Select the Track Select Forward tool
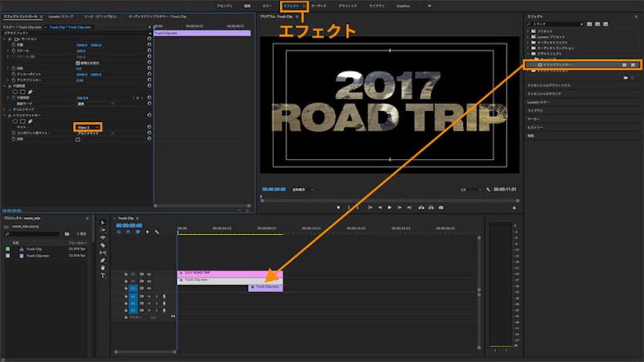Screen dimensions: 644x362 click(x=103, y=230)
